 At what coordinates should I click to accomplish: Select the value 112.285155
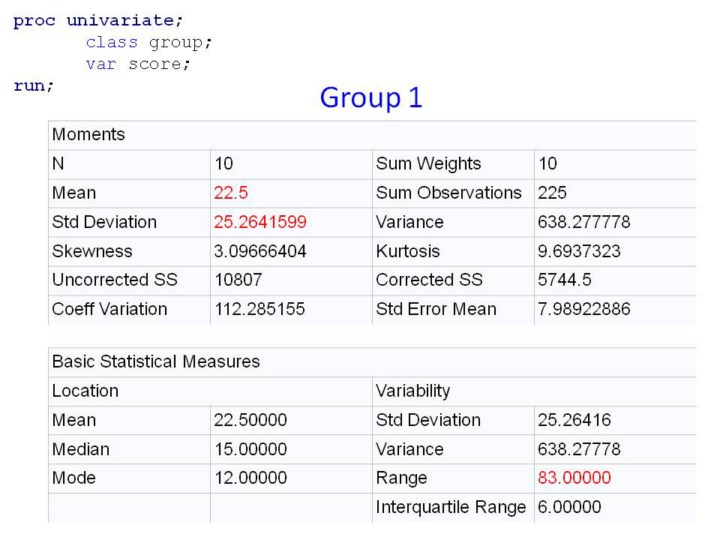260,309
